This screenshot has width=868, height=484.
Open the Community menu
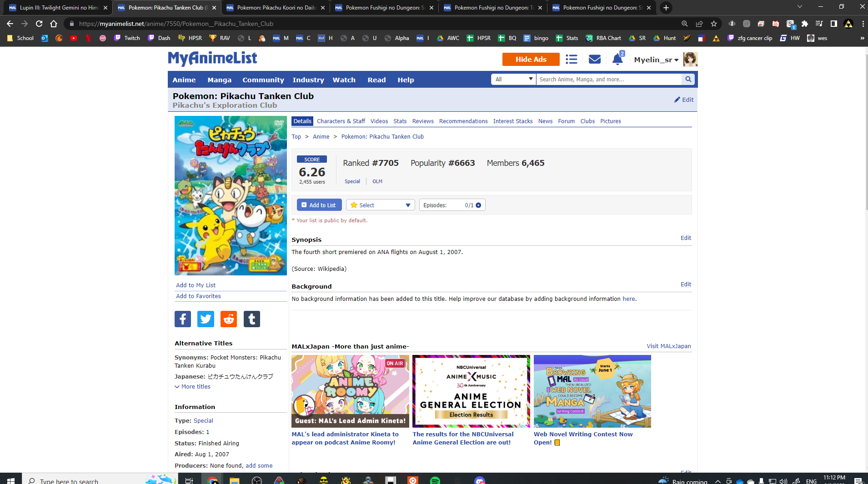click(x=263, y=80)
